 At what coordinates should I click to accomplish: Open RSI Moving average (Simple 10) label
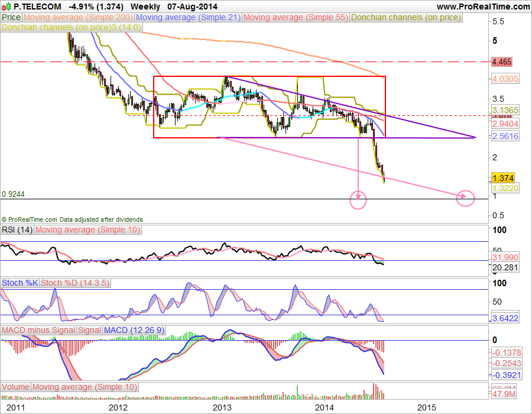click(x=88, y=229)
